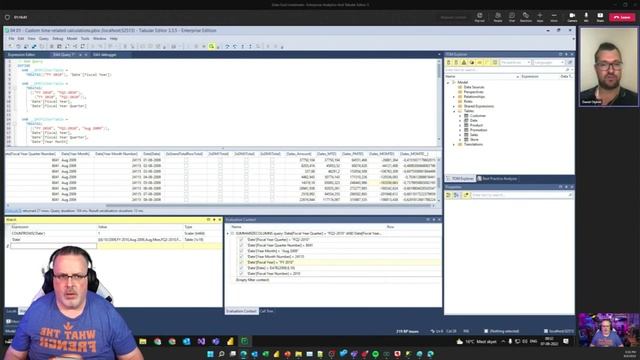The image size is (640, 360).
Task: Click the Visual Studio icon on inner taskbar
Action: (201, 341)
